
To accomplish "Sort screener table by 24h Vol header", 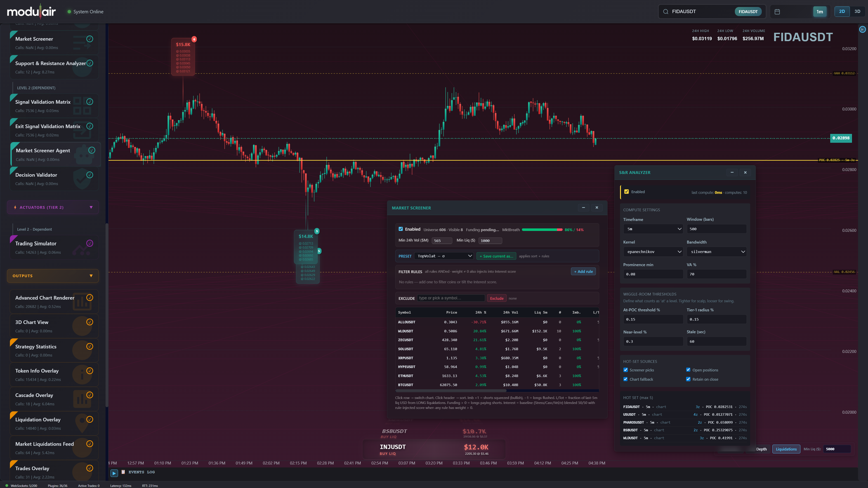I will 510,312.
